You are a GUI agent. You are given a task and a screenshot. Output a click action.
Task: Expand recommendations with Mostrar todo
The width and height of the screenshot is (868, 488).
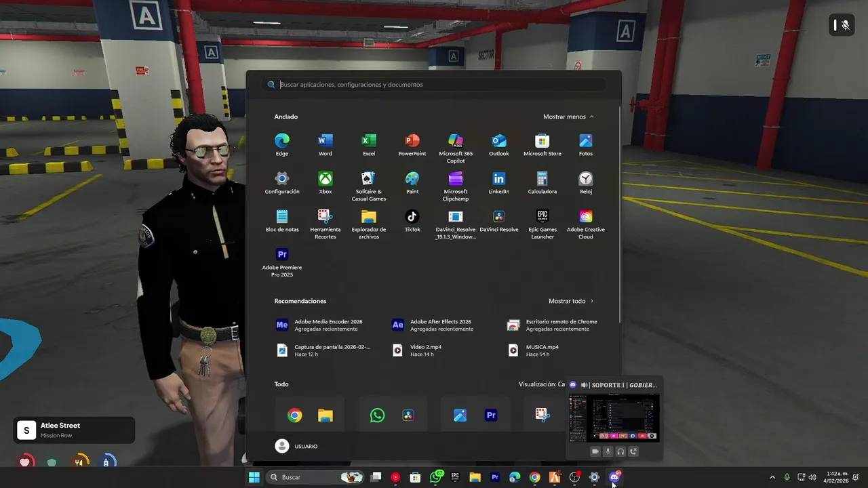tap(571, 301)
